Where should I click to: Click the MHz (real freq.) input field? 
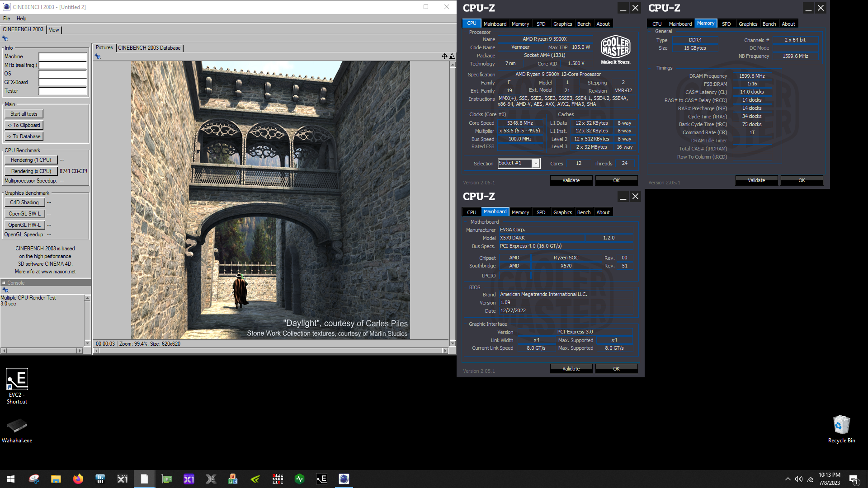point(62,65)
